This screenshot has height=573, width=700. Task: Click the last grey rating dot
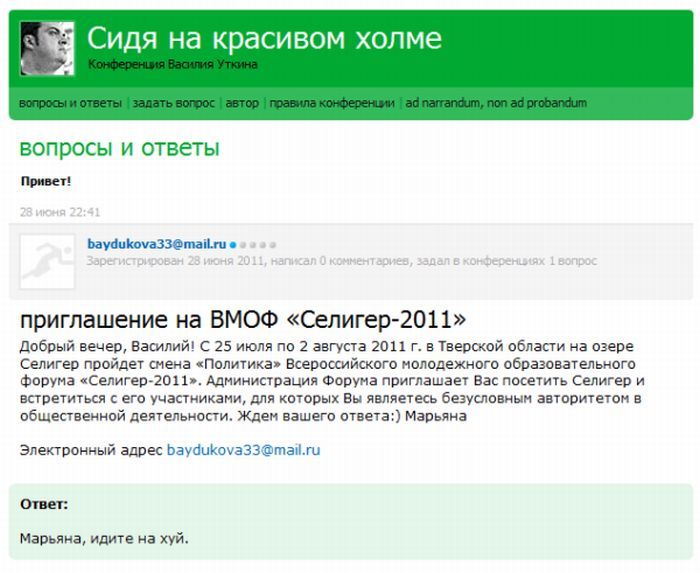coord(273,244)
